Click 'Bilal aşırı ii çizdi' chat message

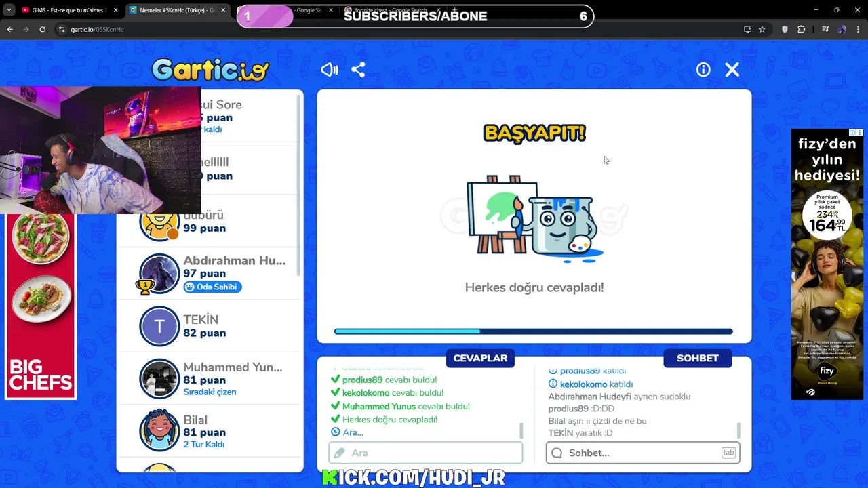(x=597, y=421)
